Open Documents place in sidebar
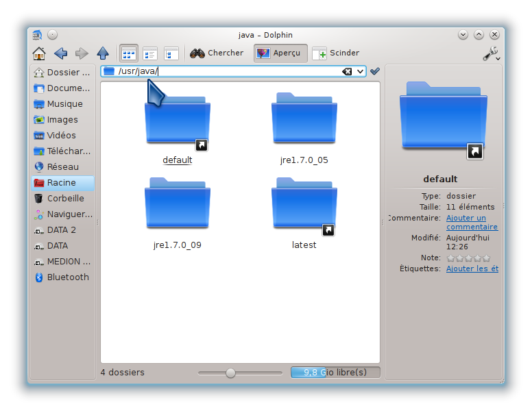This screenshot has height=411, width=532. coord(62,88)
